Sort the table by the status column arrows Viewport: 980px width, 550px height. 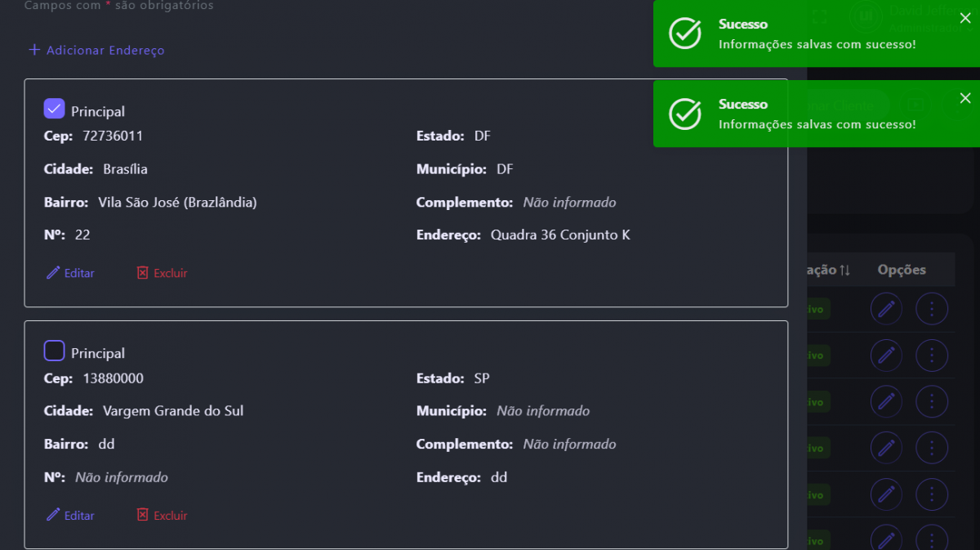(x=844, y=271)
